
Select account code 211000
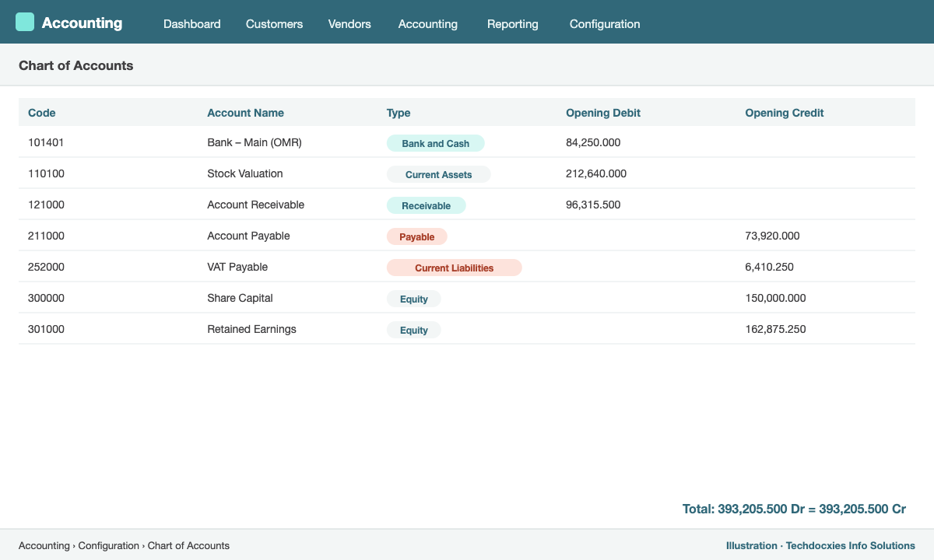point(46,236)
